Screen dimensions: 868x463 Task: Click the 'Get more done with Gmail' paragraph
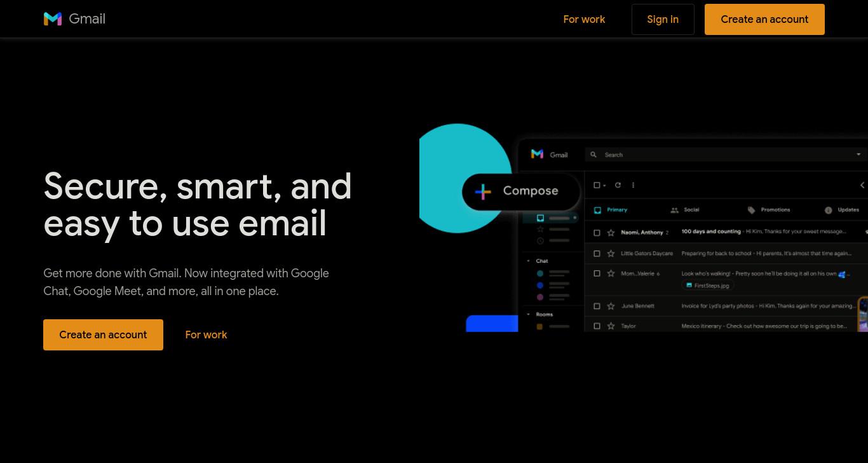pyautogui.click(x=186, y=282)
